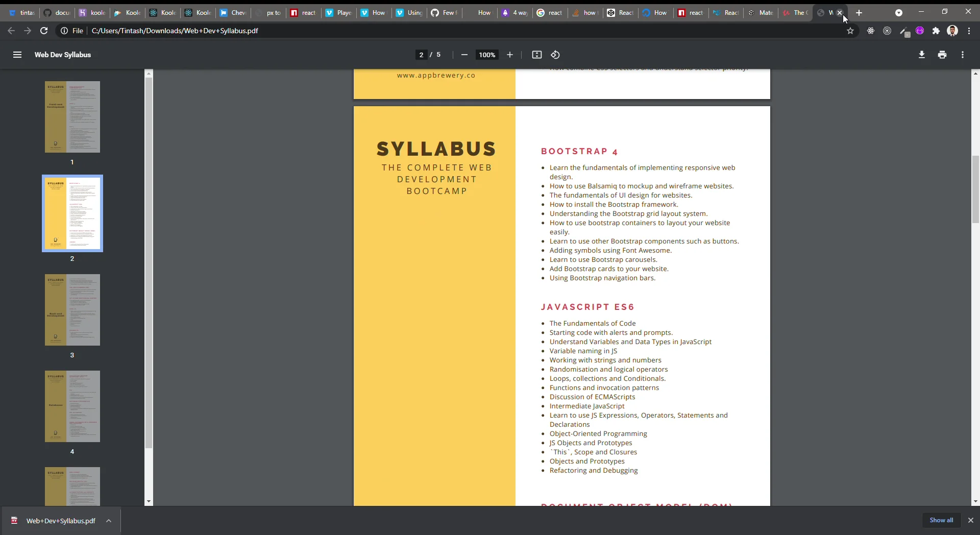Open the PDF sidebar menu (hamburger icon)
The image size is (980, 535).
click(17, 55)
